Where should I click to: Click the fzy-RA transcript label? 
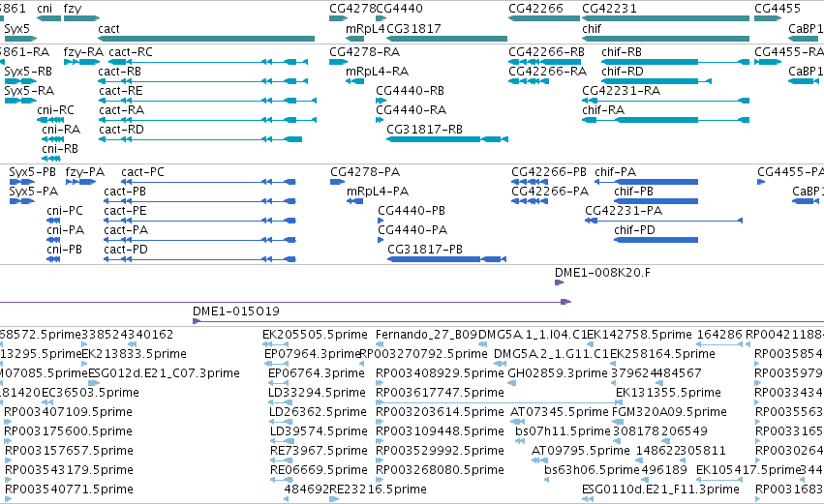coord(83,52)
